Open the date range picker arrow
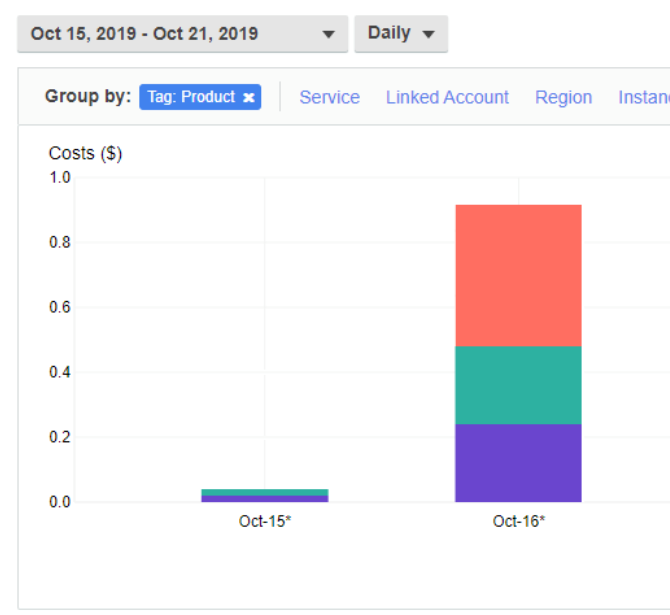 click(328, 34)
